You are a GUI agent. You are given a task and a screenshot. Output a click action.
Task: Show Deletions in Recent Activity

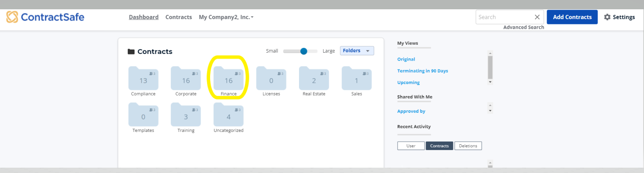[468, 146]
